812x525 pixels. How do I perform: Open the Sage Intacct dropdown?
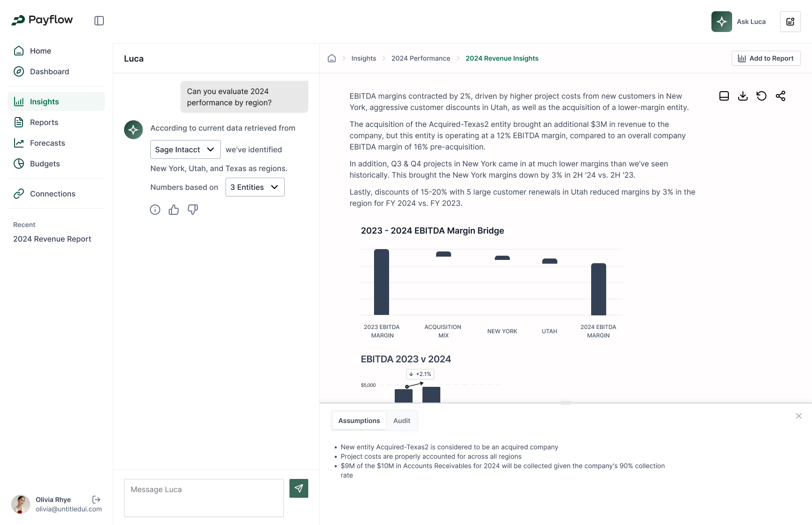pos(185,149)
